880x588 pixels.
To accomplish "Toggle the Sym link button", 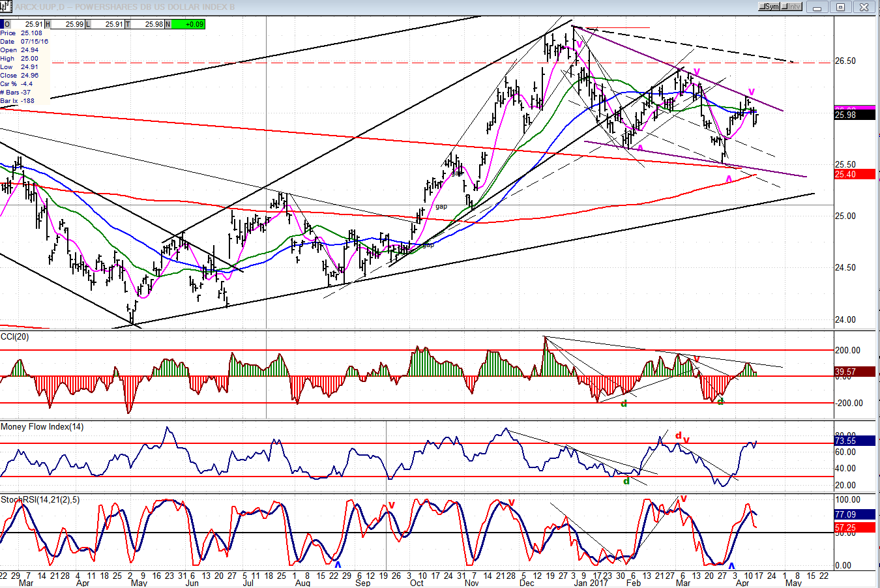I will [x=769, y=7].
